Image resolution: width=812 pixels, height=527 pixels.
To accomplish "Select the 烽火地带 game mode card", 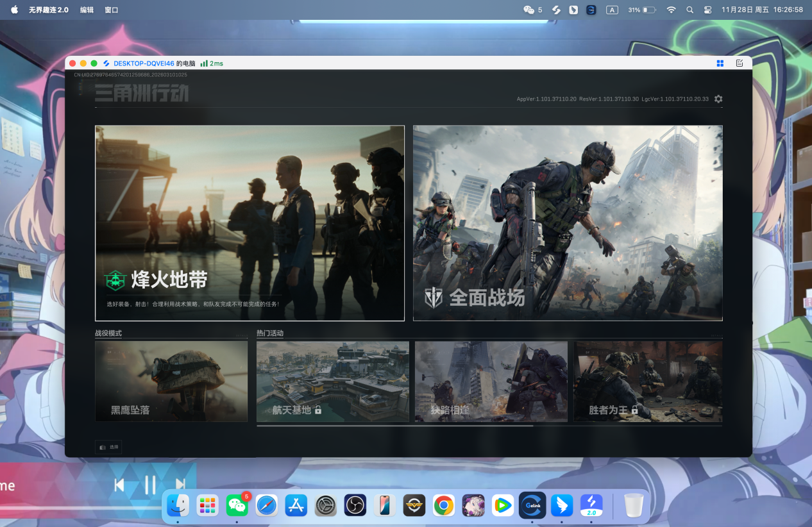I will coord(250,222).
